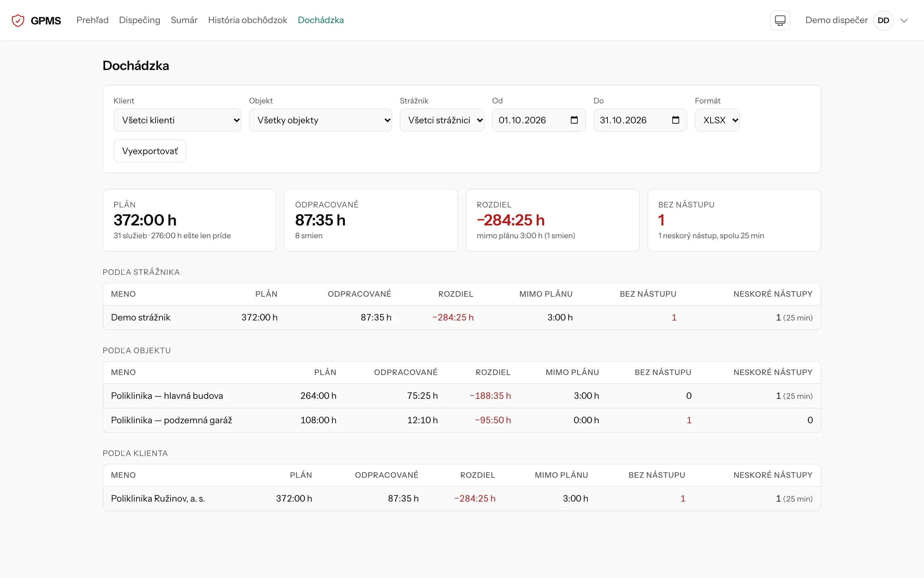Click the 12:10 h worked cell
The image size is (924, 578).
[x=422, y=420]
